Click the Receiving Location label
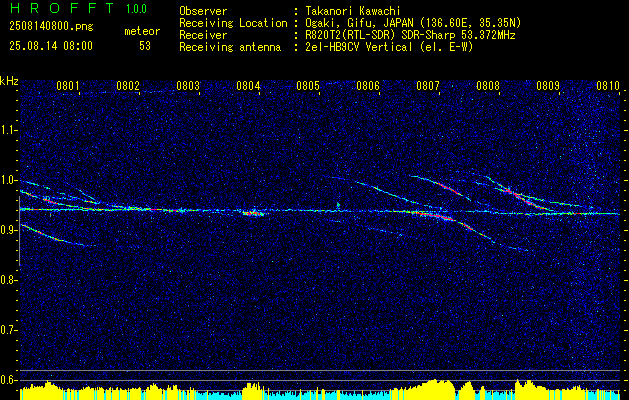629x400 pixels. (233, 23)
